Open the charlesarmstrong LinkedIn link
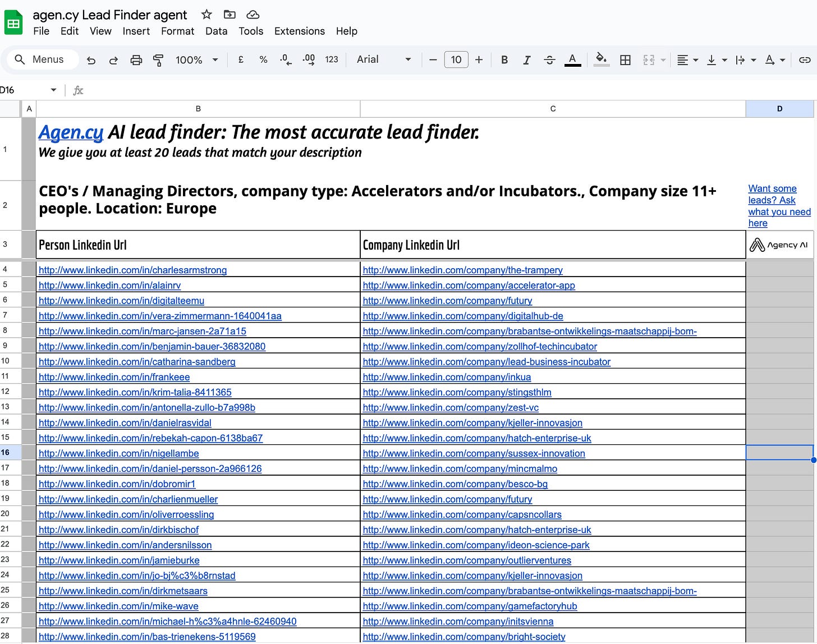817x644 pixels. coord(133,270)
